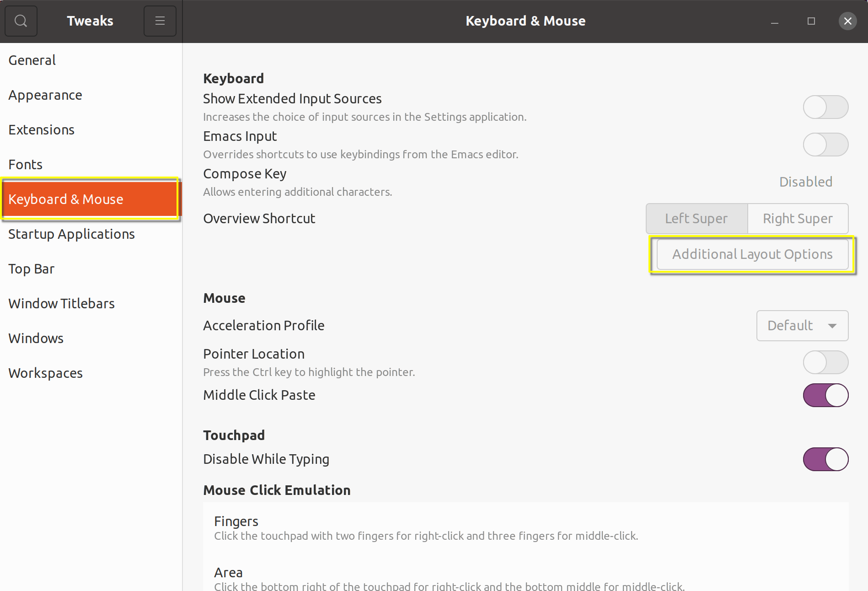Switch to the Appearance section
The height and width of the screenshot is (591, 868).
(45, 95)
